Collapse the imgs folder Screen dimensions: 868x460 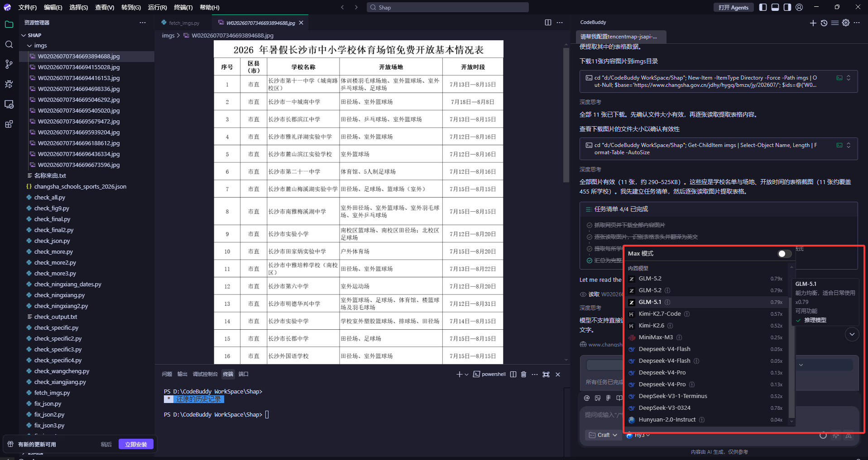coord(29,46)
